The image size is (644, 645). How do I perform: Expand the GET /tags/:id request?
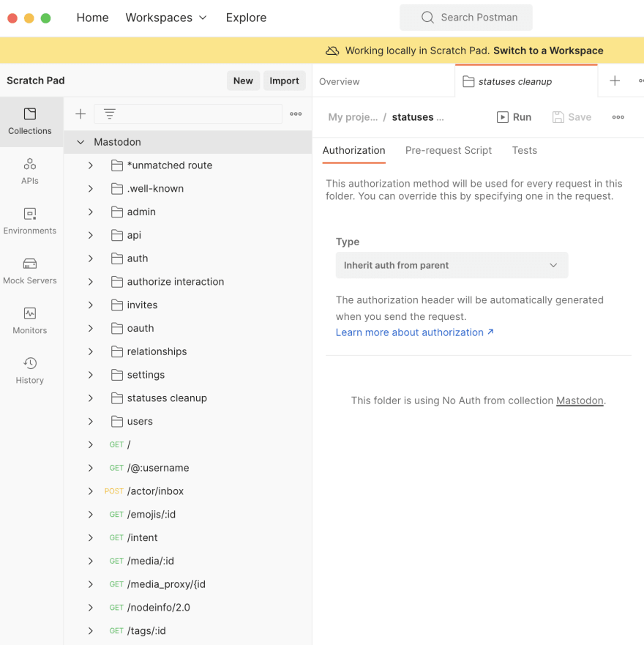pyautogui.click(x=91, y=630)
